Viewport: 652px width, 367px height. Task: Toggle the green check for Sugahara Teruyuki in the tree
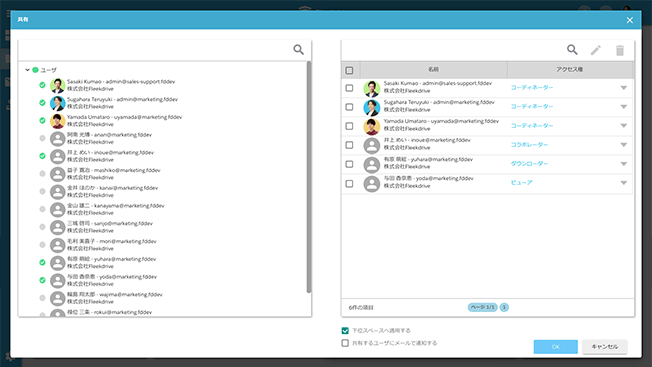coord(42,103)
